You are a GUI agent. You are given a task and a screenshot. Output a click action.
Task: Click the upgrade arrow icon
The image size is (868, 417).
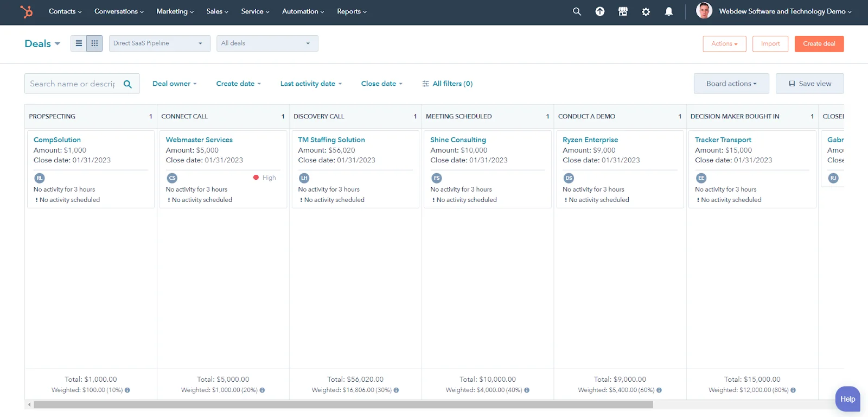[x=600, y=11]
